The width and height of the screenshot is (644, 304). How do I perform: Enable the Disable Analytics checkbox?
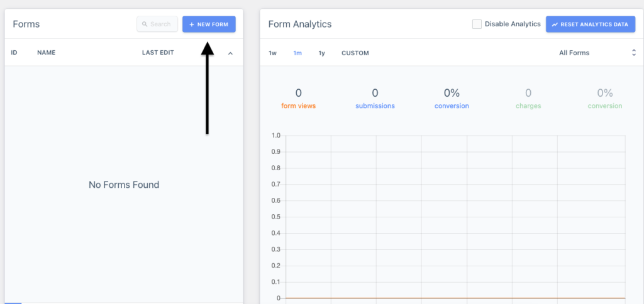click(477, 24)
